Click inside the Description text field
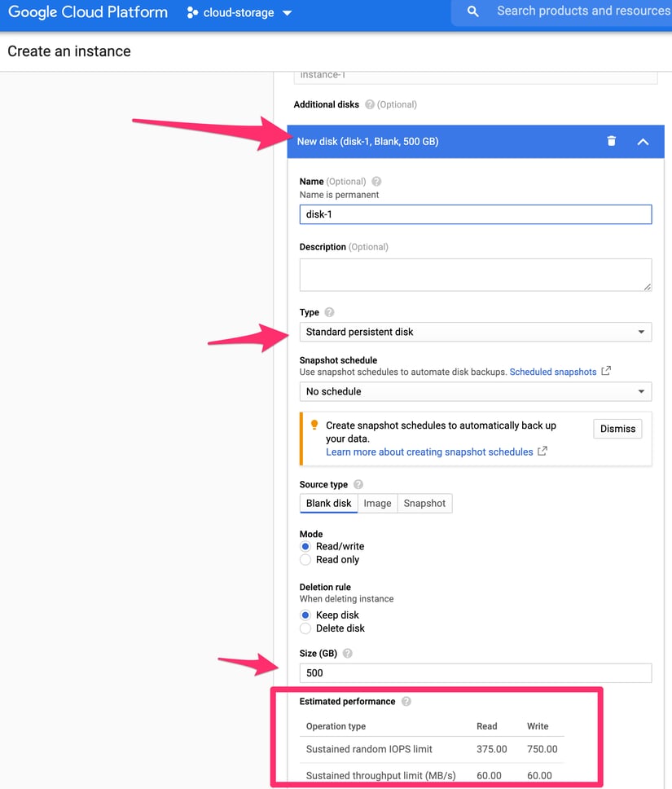 tap(475, 274)
